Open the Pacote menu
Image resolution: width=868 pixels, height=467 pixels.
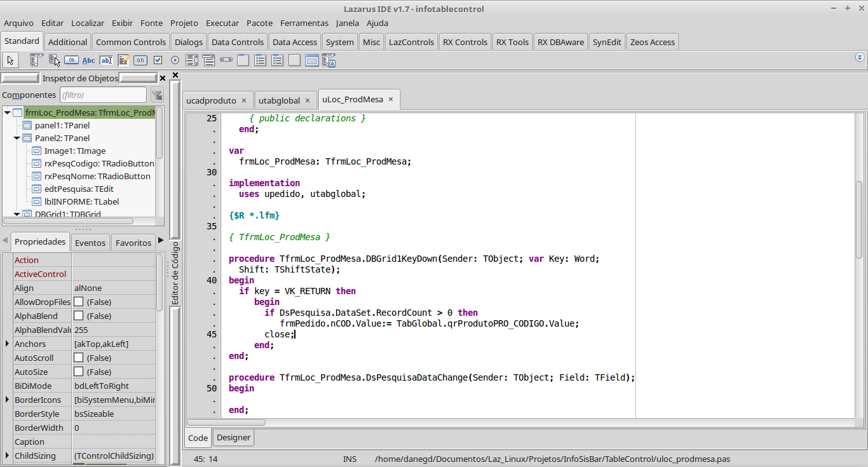coord(259,23)
